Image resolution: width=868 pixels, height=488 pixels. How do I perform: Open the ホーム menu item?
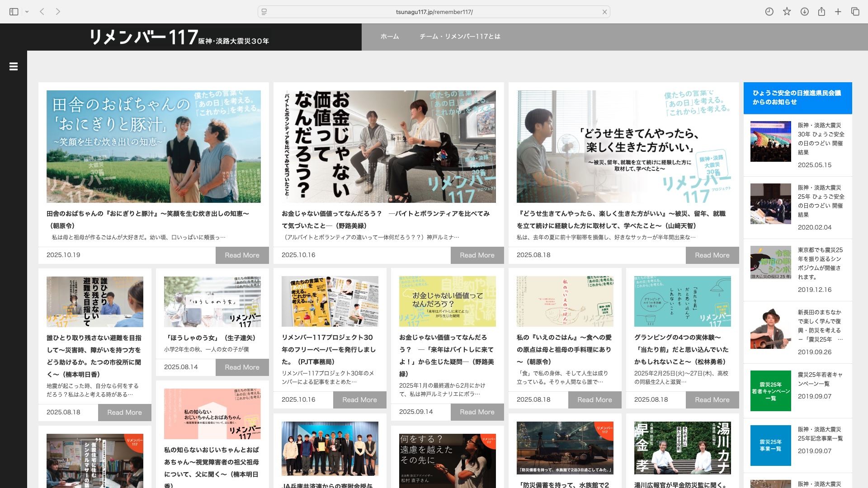pyautogui.click(x=389, y=37)
